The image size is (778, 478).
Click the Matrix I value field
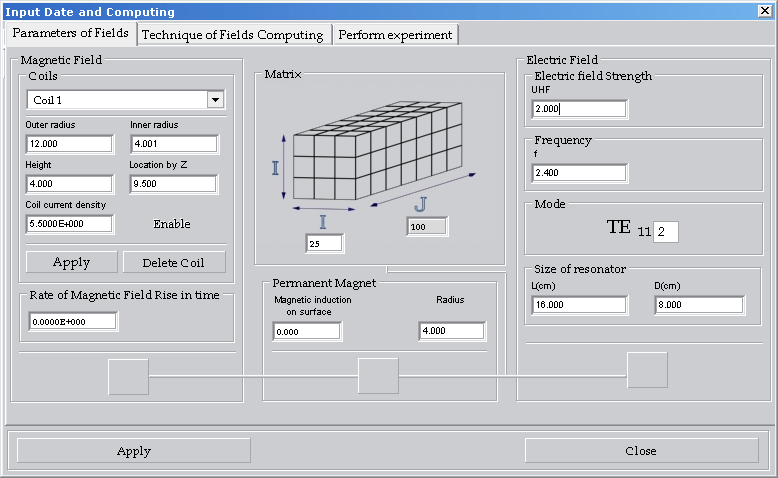[x=324, y=243]
